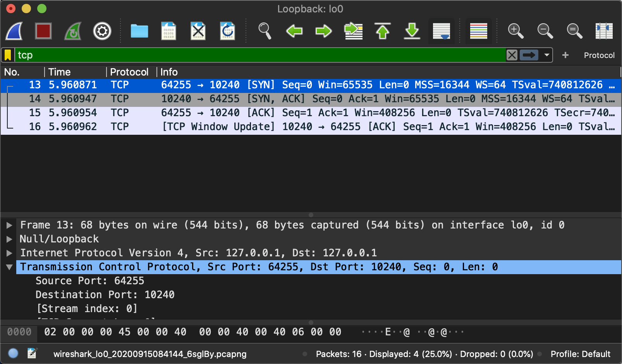Clear the tcp display filter
This screenshot has width=622, height=364.
click(512, 55)
